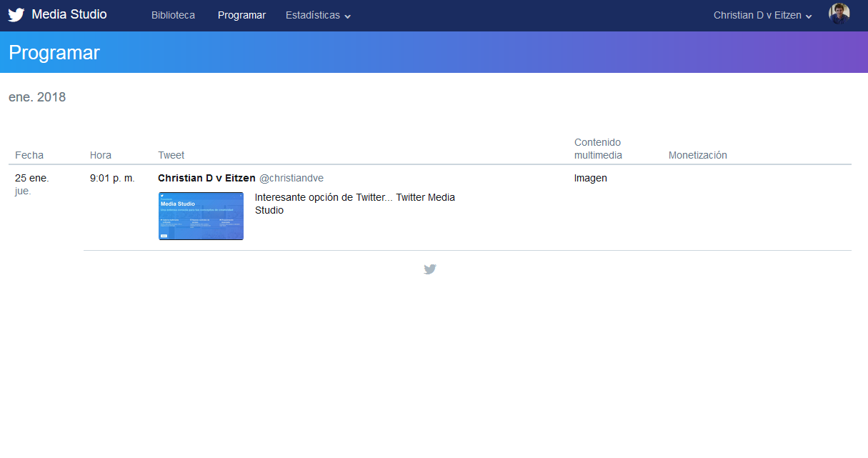Screen dimensions: 868x458
Task: Click the Monetización column header
Action: tap(698, 155)
